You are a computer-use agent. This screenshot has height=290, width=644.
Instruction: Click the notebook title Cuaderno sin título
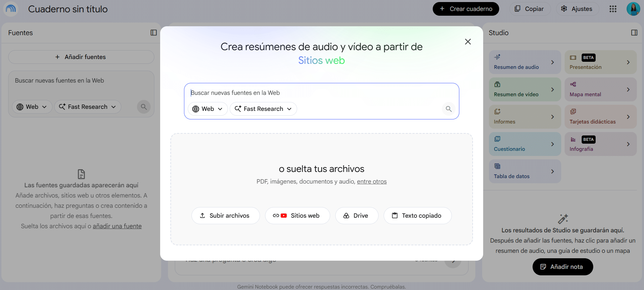[68, 9]
